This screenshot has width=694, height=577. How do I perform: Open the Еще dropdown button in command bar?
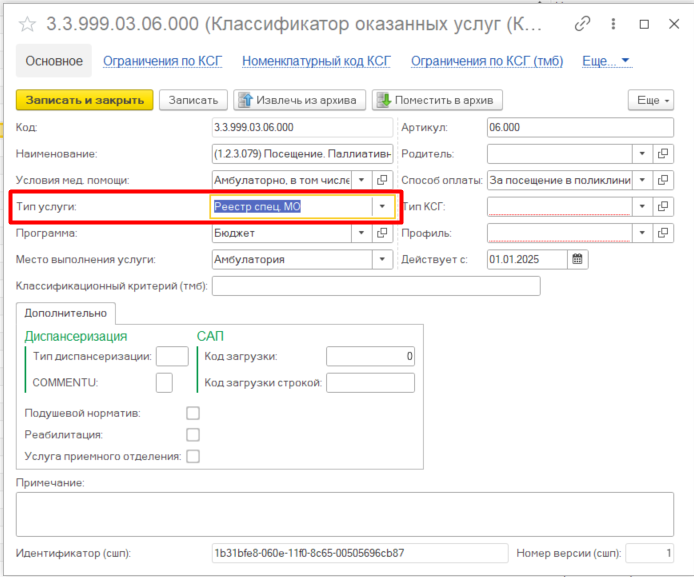[651, 100]
